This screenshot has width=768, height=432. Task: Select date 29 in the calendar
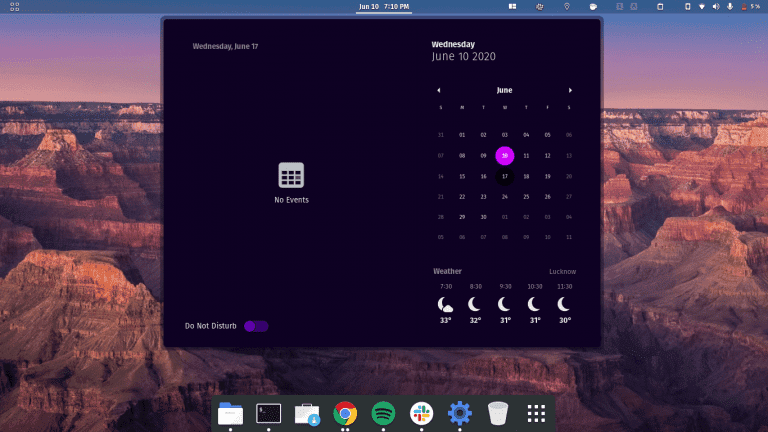point(462,217)
